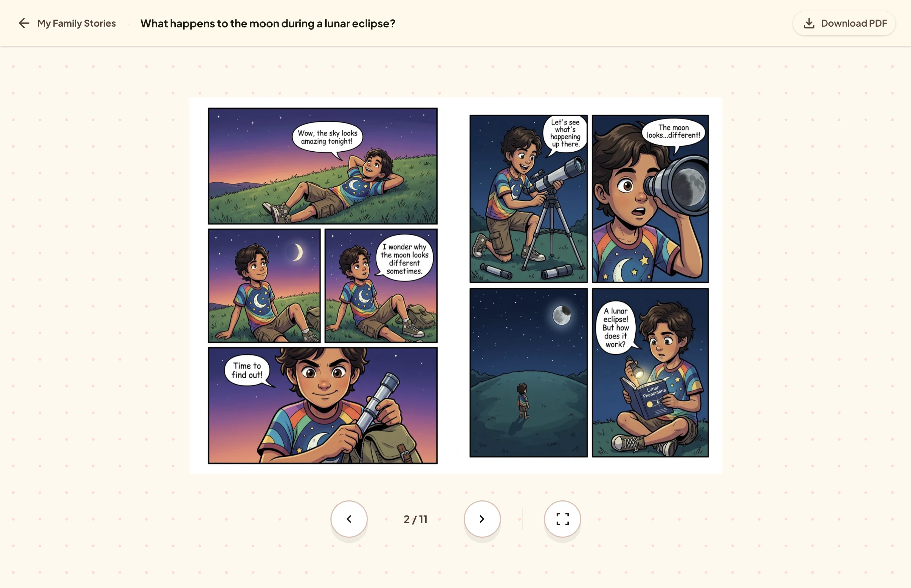This screenshot has height=588, width=911.
Task: Click the "I wonder why" speech bubble panel
Action: click(x=381, y=285)
